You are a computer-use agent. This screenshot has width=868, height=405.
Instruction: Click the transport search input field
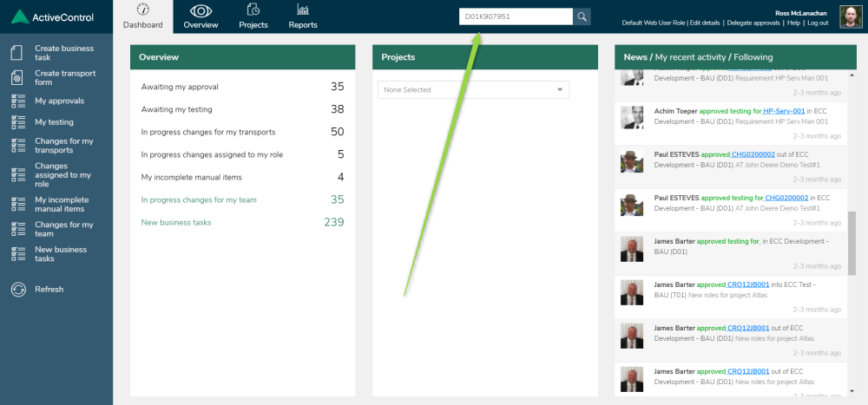516,16
